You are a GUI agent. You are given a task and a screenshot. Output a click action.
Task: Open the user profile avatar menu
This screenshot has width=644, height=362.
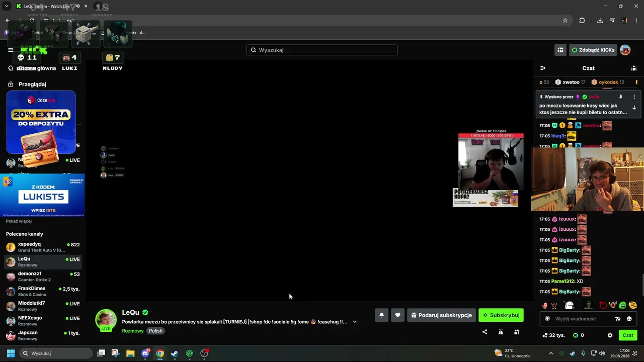click(x=625, y=50)
